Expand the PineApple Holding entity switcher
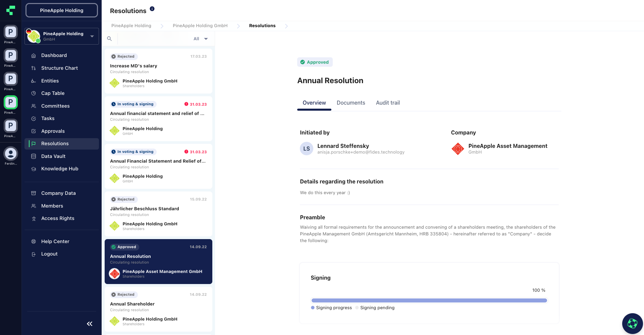 tap(92, 36)
